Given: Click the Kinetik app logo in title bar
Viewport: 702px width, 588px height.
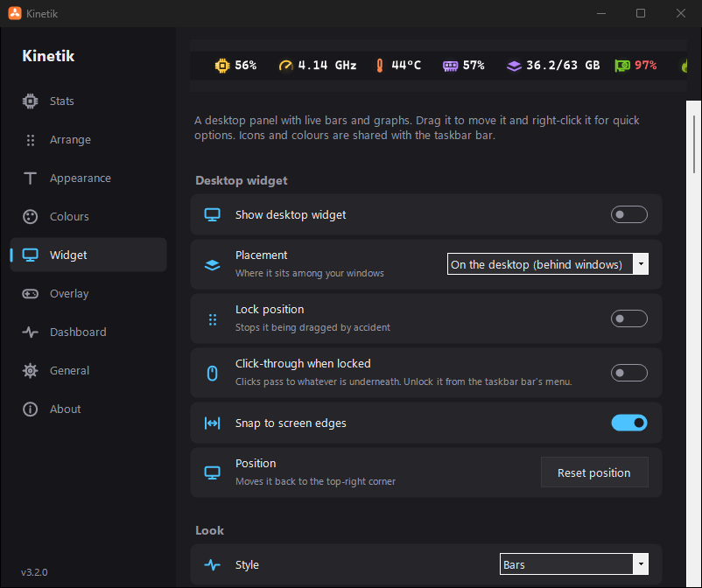Looking at the screenshot, I should click(x=15, y=13).
